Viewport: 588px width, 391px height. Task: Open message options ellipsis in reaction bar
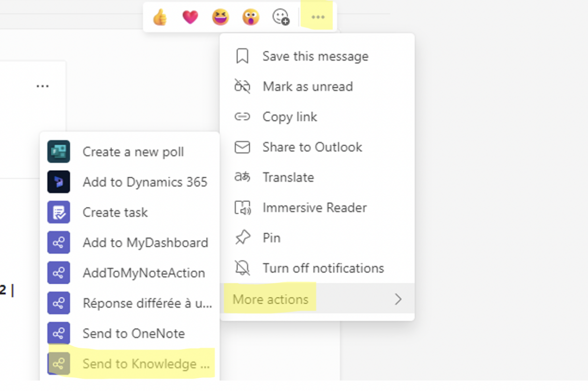[x=318, y=18]
